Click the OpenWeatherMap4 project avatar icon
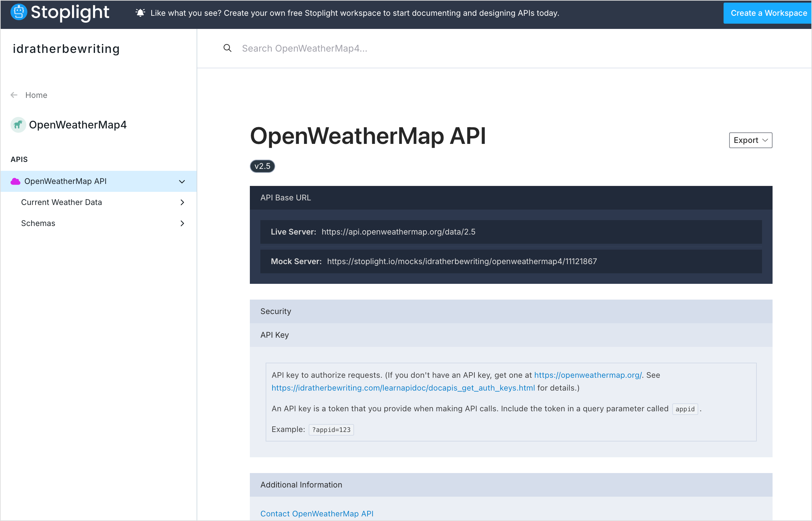 (18, 125)
